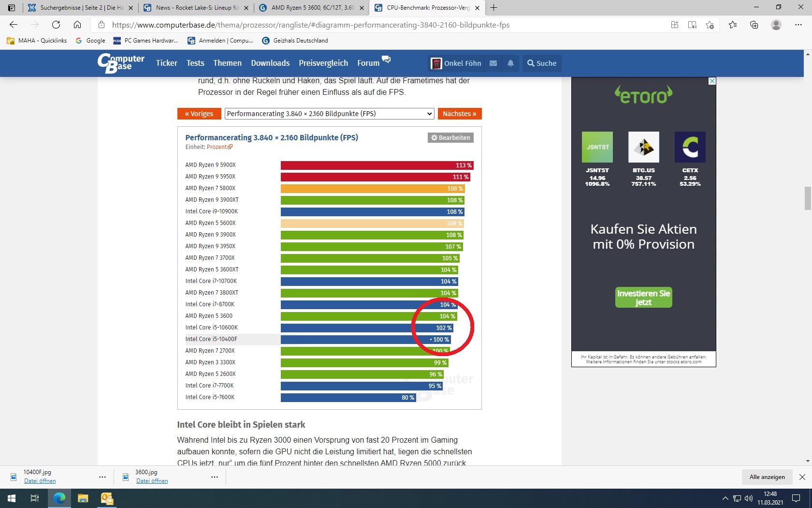Image resolution: width=812 pixels, height=508 pixels.
Task: Open the immersive reader icon
Action: tap(692, 25)
